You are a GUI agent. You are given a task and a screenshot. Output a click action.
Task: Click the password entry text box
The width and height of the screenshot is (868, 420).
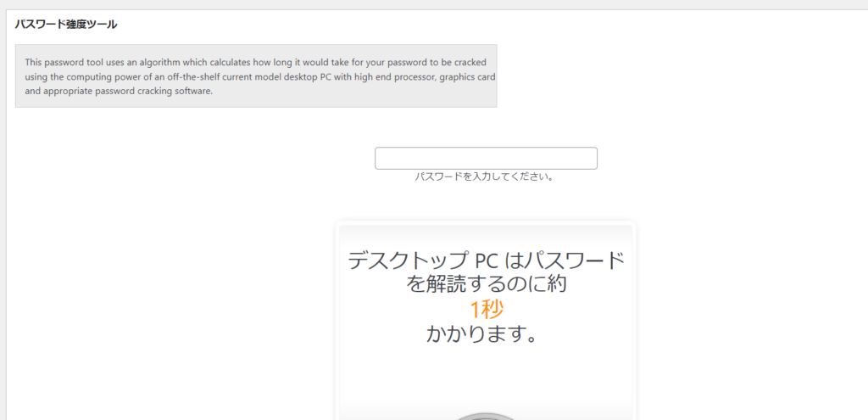[x=486, y=159]
